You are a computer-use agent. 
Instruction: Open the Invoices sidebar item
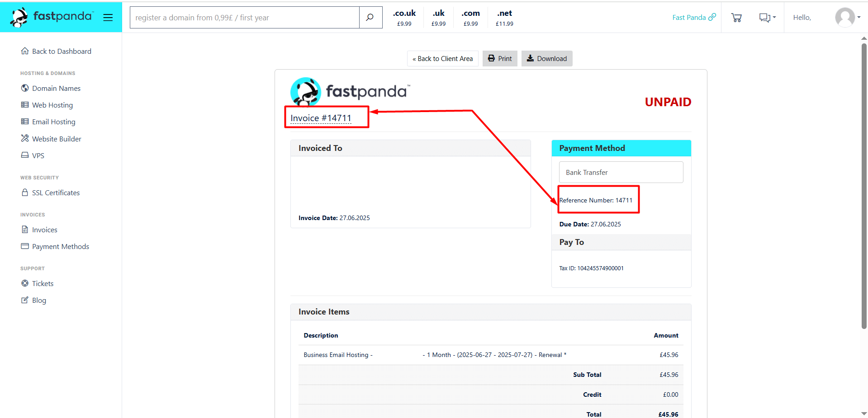(44, 230)
